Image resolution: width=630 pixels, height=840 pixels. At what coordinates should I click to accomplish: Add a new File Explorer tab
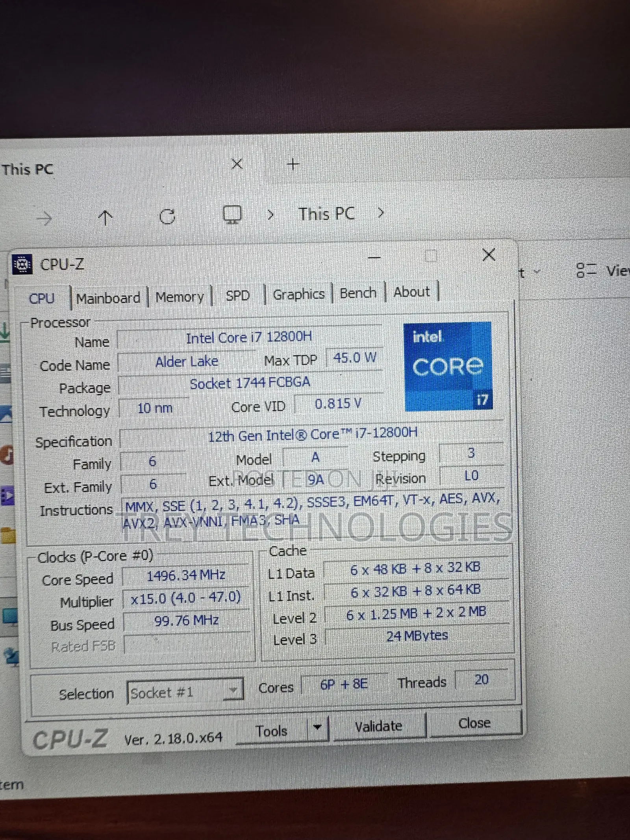[293, 163]
